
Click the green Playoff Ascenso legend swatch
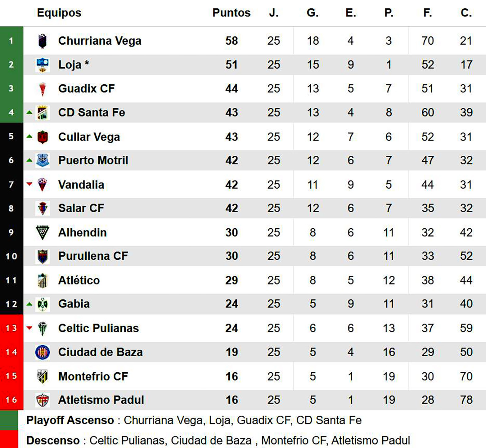coord(9,420)
